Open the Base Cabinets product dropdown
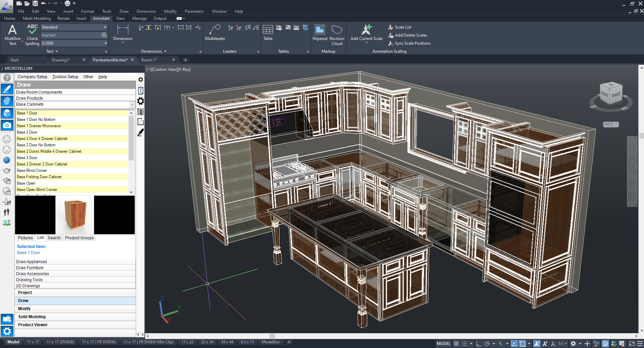 pyautogui.click(x=132, y=104)
